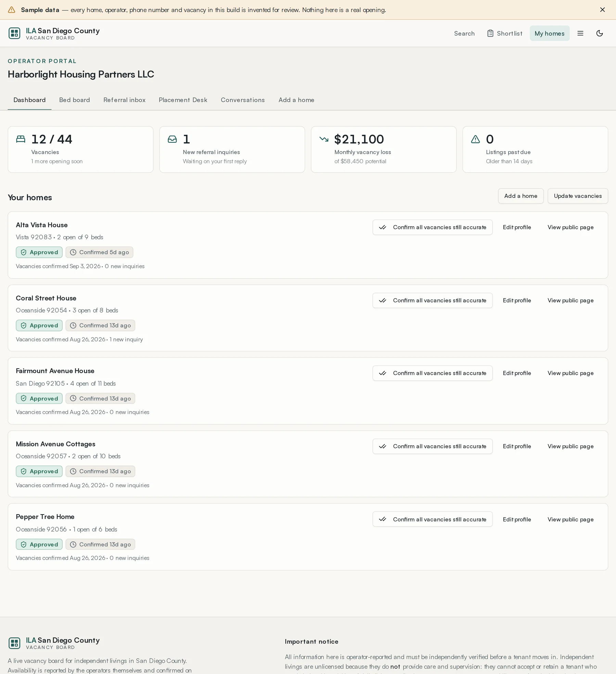The image size is (616, 674).
Task: Open the Conversations tab
Action: pyautogui.click(x=243, y=100)
